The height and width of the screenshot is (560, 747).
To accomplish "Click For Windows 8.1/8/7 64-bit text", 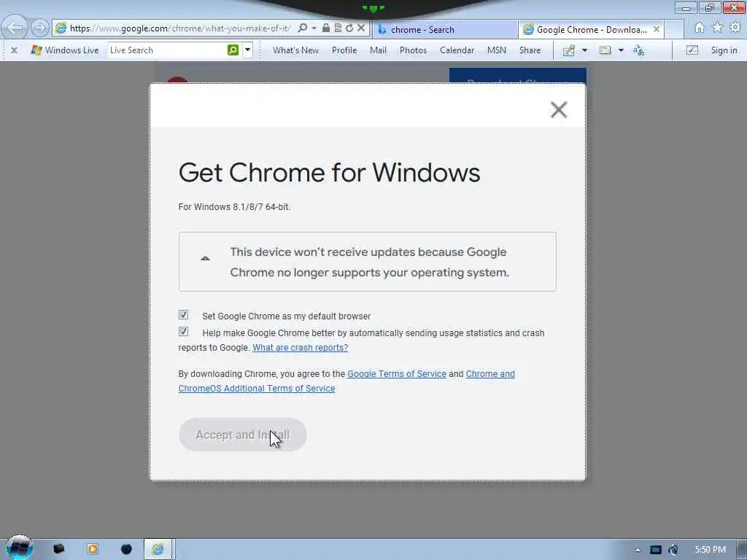I will tap(234, 206).
